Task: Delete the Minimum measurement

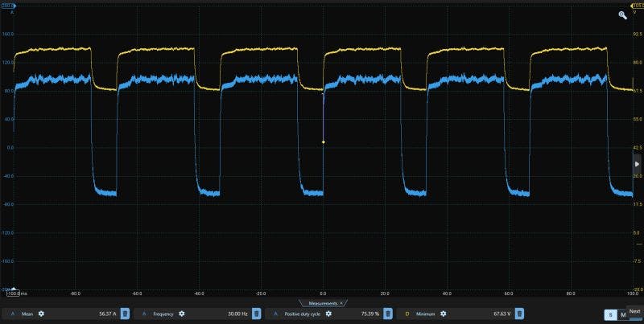Action: (519, 314)
